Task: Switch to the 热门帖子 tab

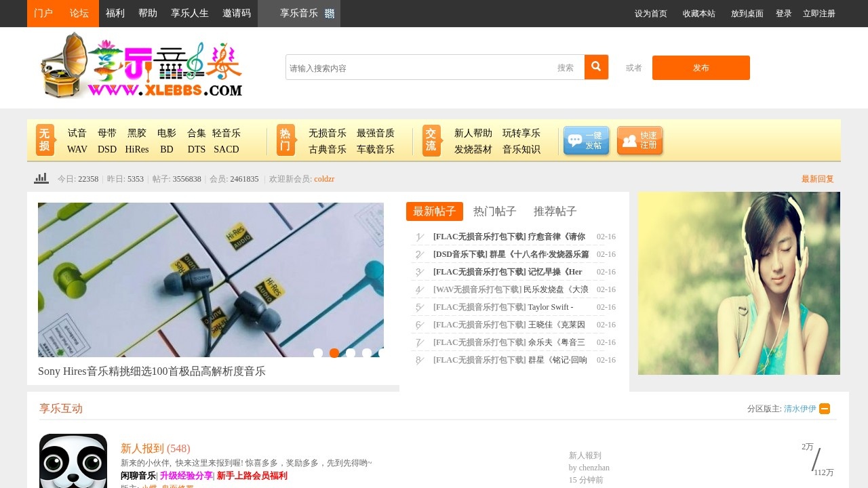Action: 494,211
